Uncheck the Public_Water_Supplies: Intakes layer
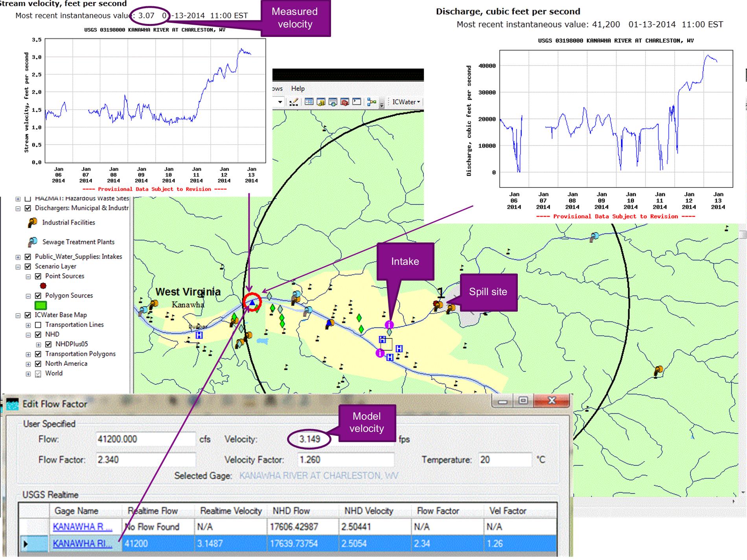747x560 pixels. click(28, 257)
